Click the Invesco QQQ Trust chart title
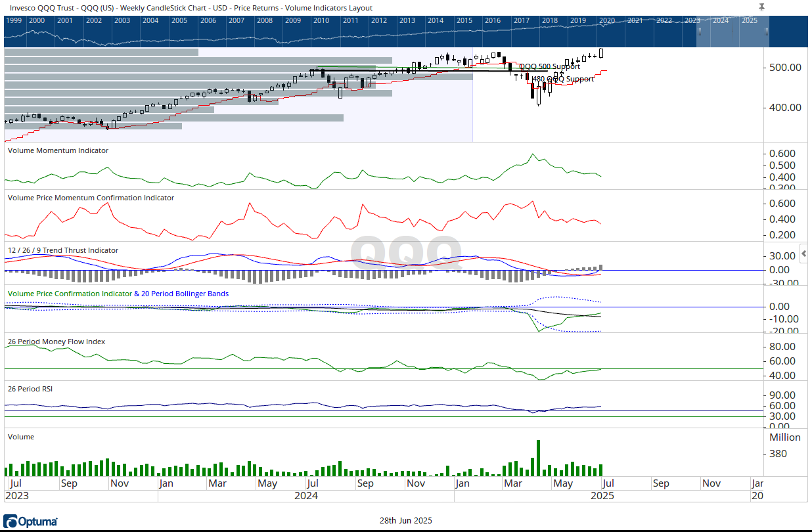812x532 pixels. 190,8
